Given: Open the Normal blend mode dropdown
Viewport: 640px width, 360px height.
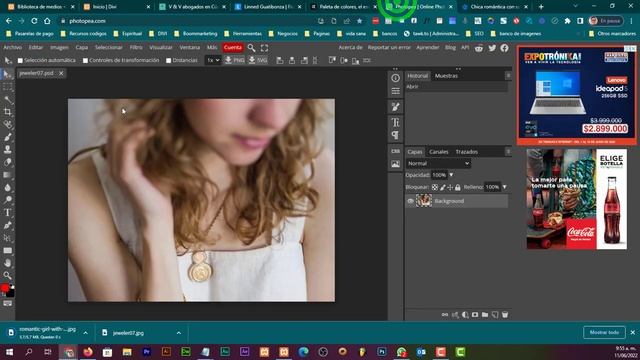Looking at the screenshot, I should click(x=438, y=163).
